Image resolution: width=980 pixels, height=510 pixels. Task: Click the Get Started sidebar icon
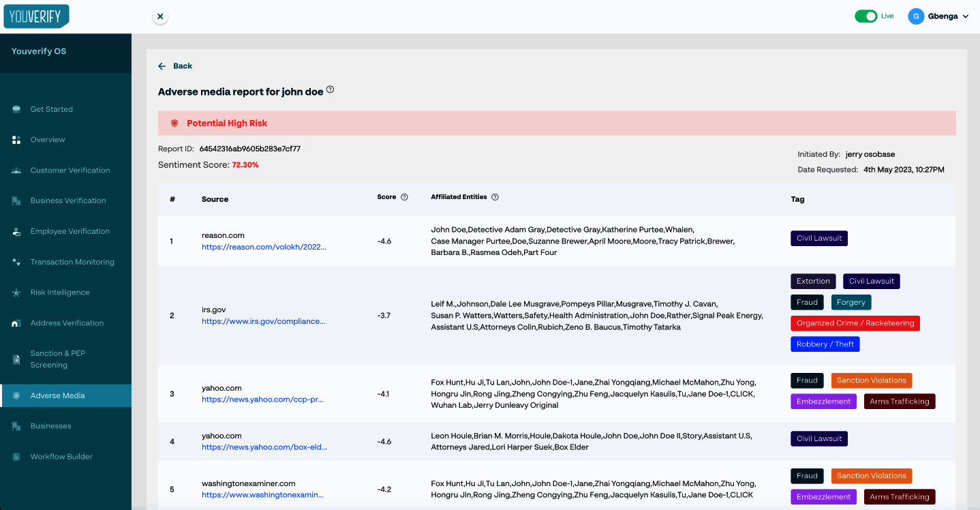pos(16,109)
